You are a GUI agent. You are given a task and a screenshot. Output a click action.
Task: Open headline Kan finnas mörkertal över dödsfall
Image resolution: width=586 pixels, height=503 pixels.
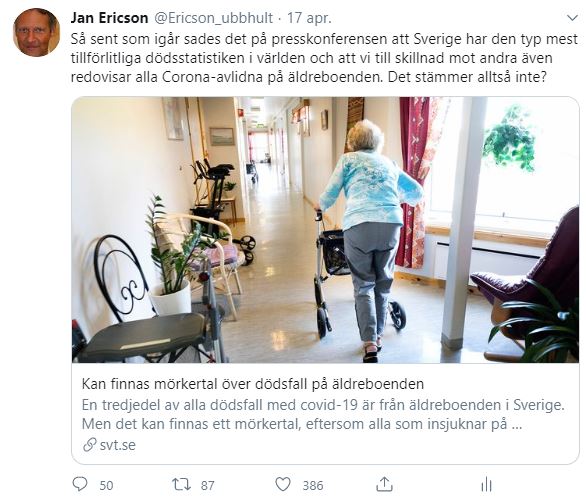tap(253, 384)
